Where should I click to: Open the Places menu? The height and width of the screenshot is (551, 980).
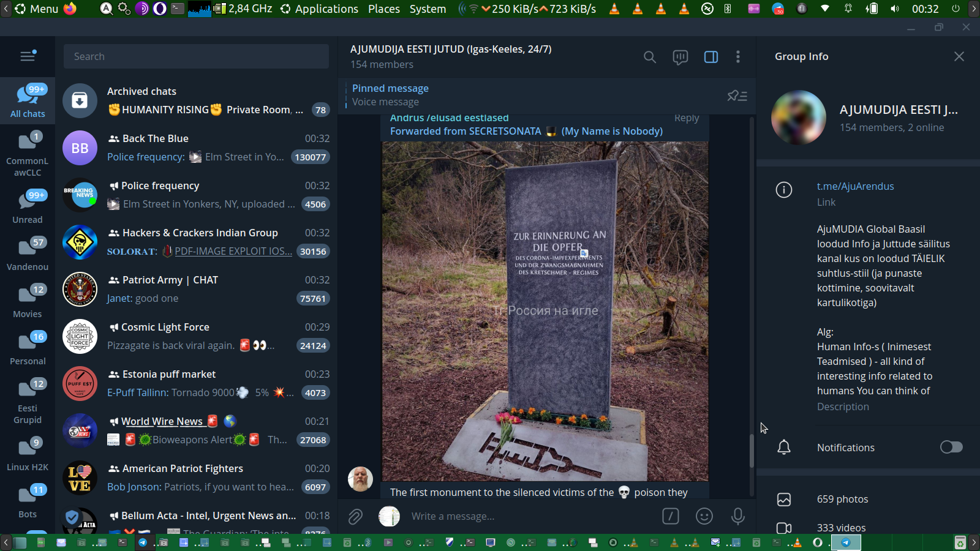384,9
